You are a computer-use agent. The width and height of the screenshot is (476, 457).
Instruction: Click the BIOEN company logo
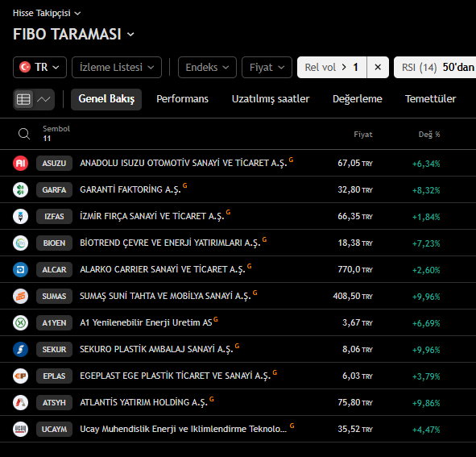[21, 243]
